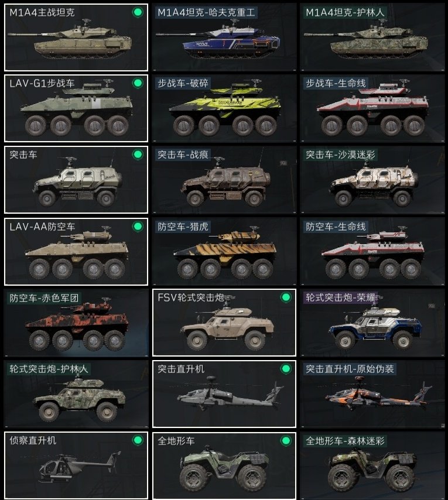Choose the M1A4坦克-哈夫克重工 blue skin

point(224,37)
